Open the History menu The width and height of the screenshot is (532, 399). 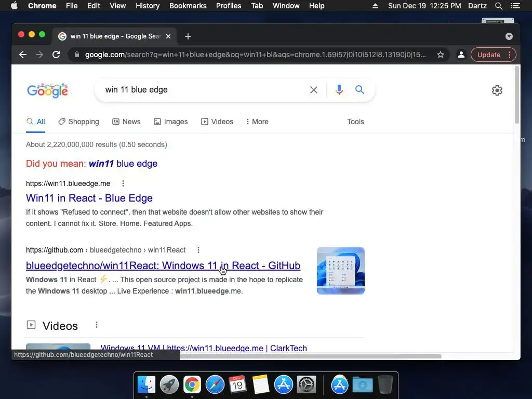tap(148, 6)
